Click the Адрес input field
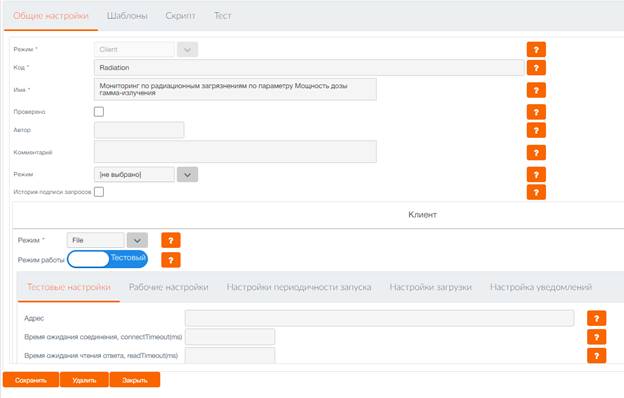The image size is (624, 398). tap(380, 318)
